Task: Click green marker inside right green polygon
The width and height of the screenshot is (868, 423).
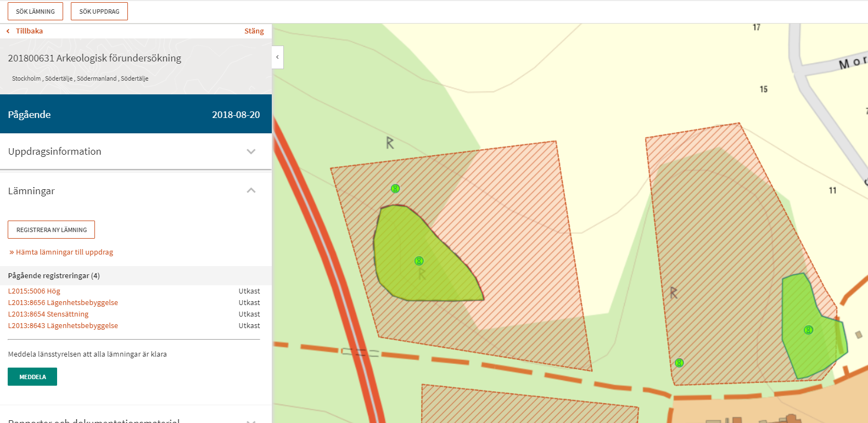Action: pos(808,330)
